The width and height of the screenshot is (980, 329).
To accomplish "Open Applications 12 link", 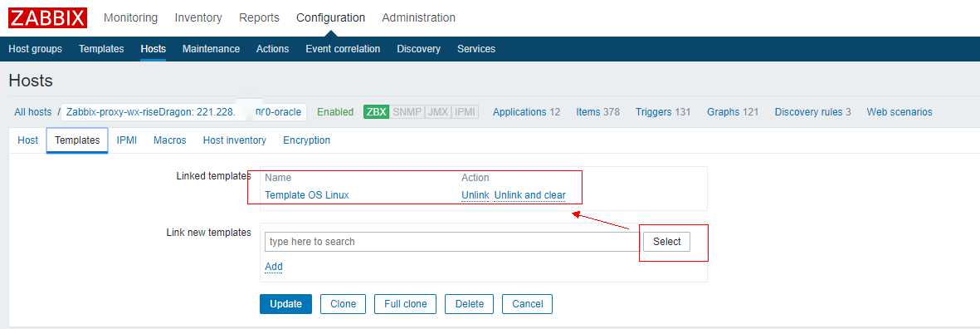I will 526,112.
